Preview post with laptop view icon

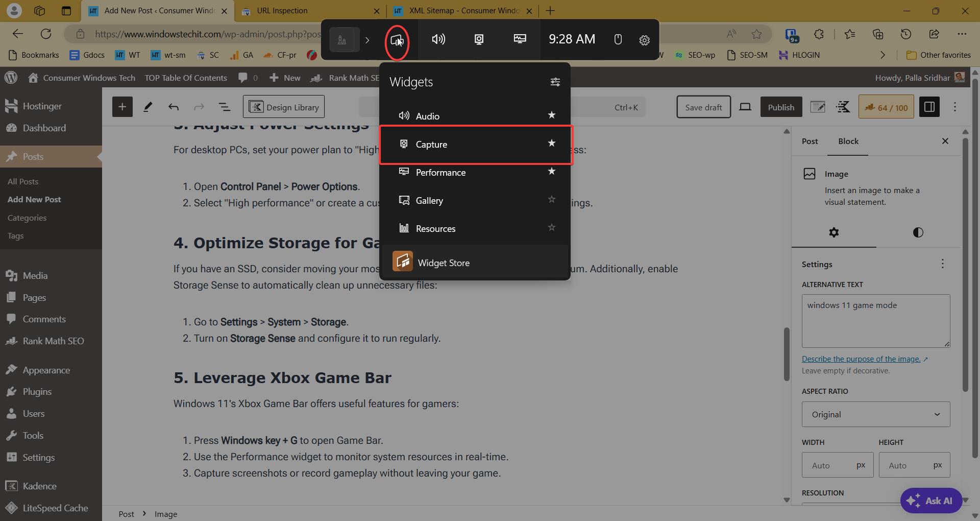(745, 107)
